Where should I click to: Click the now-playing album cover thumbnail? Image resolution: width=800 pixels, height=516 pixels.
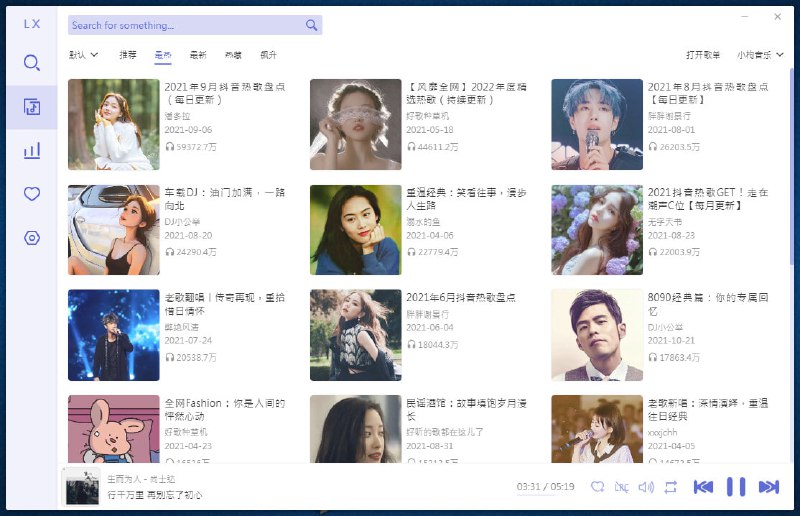pyautogui.click(x=82, y=487)
